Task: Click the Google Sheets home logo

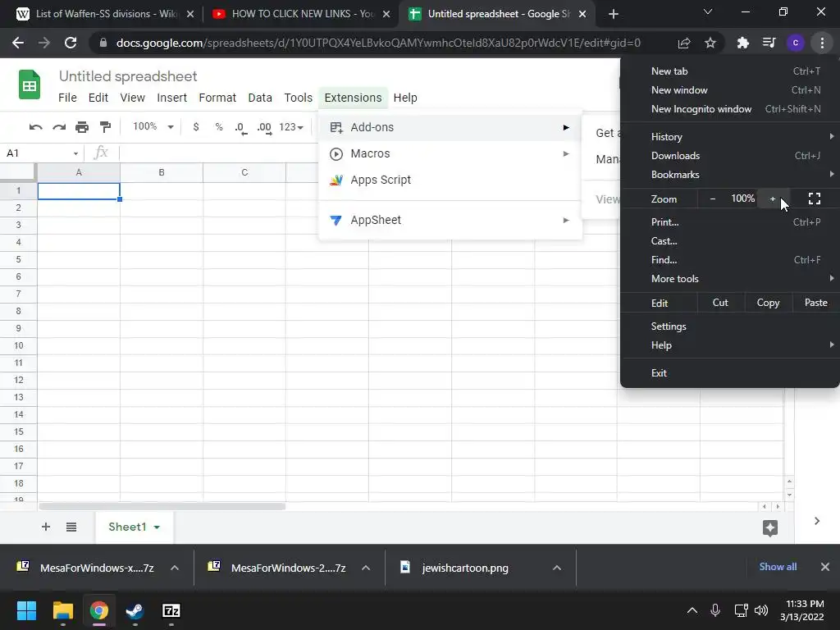Action: 30,85
